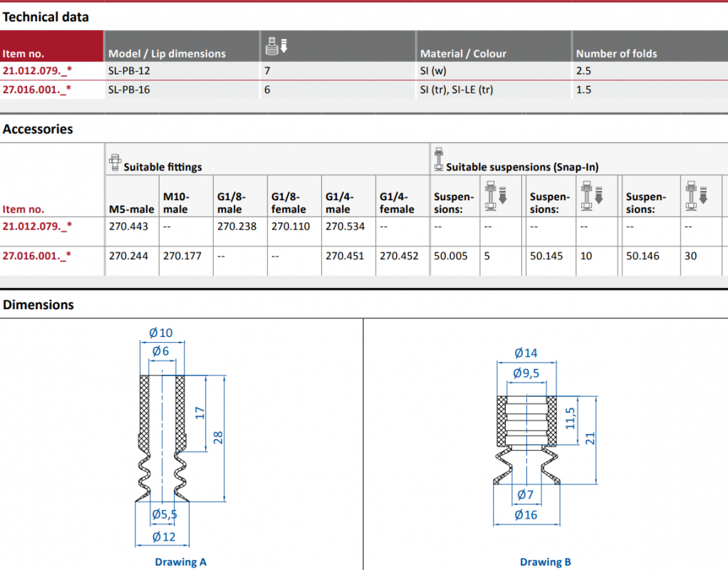Click the Ø12 dimension in Drawing A
The image size is (728, 570).
click(163, 537)
